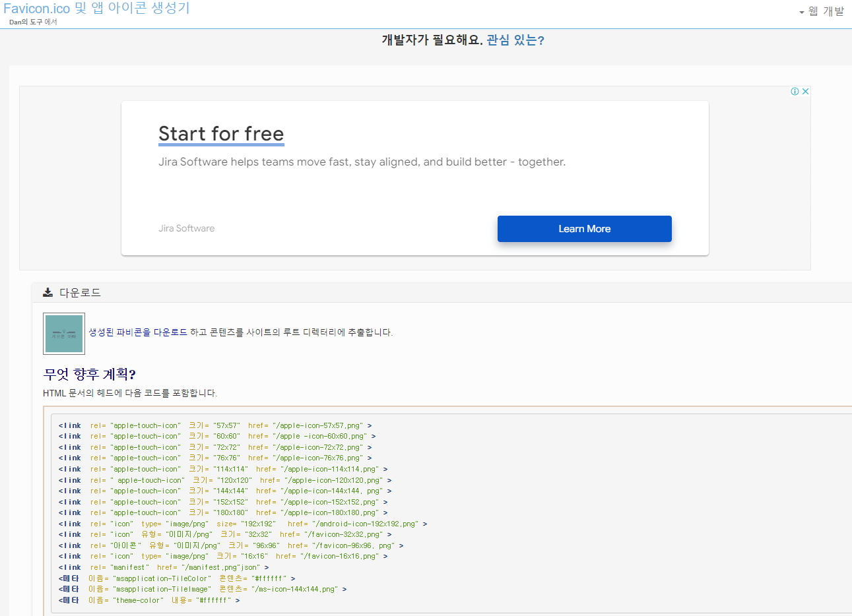852x616 pixels.
Task: Click the Jira ad description text
Action: pyautogui.click(x=362, y=162)
